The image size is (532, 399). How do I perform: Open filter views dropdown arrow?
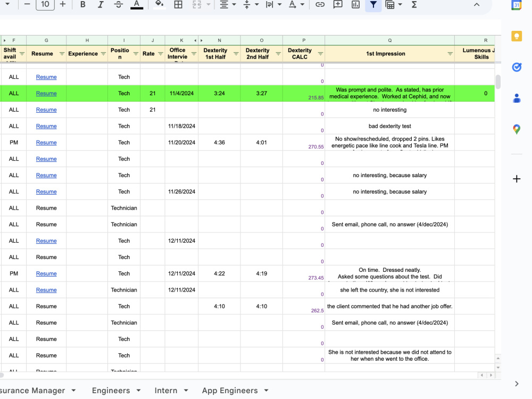click(x=400, y=4)
